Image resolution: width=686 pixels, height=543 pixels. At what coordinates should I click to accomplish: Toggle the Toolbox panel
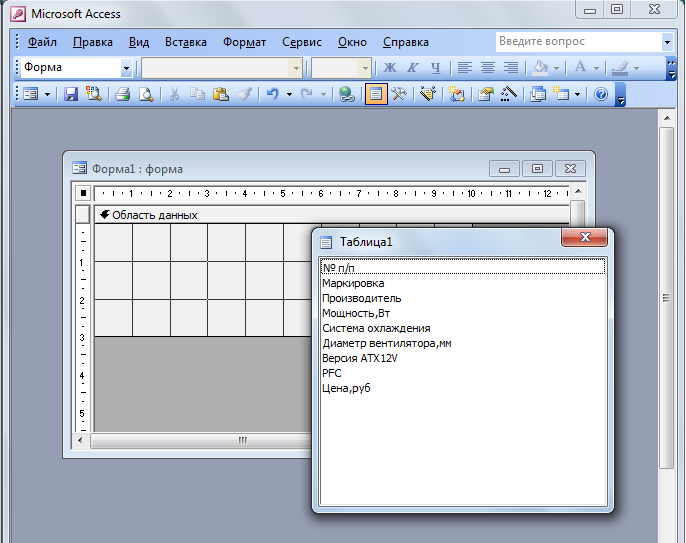(x=399, y=94)
